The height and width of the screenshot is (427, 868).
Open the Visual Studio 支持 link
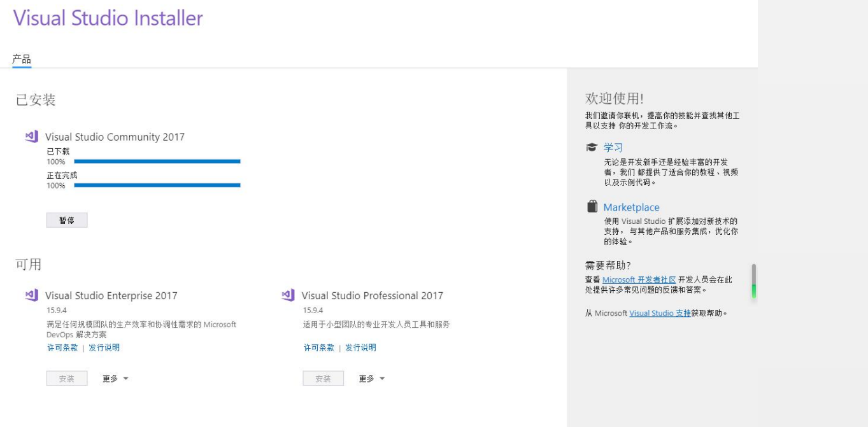point(660,313)
